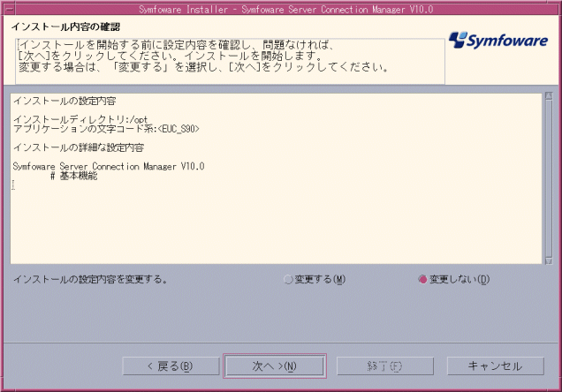Viewport: 562px width, 392px height.
Task: Click the # 基本機能 line
Action: (74, 176)
